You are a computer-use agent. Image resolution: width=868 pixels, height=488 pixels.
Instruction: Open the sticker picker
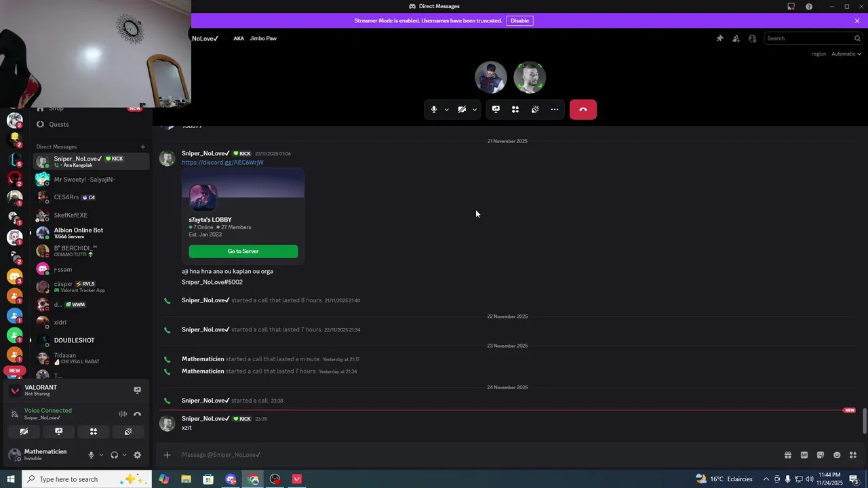(x=821, y=455)
